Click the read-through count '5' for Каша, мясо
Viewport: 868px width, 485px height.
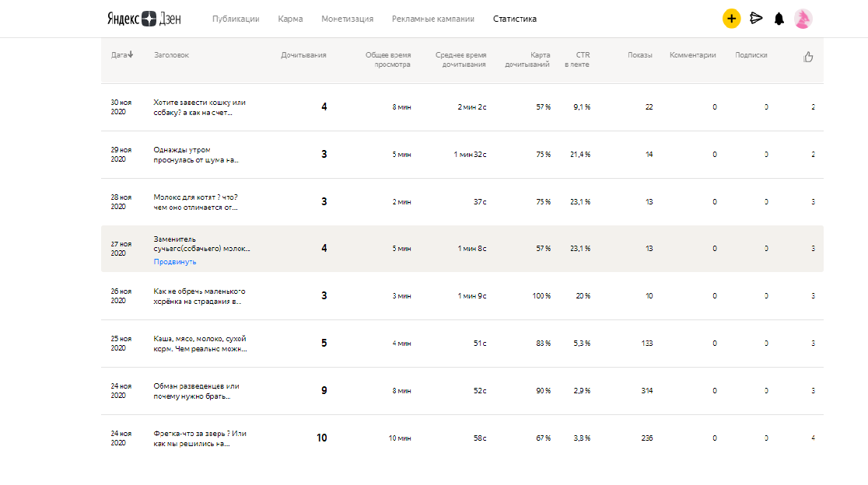[x=324, y=343]
